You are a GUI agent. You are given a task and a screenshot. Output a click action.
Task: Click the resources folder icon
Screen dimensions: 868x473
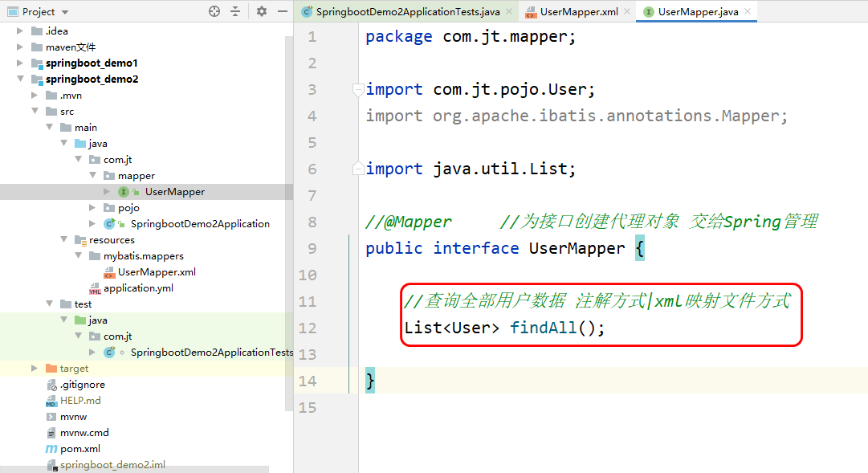click(x=80, y=240)
